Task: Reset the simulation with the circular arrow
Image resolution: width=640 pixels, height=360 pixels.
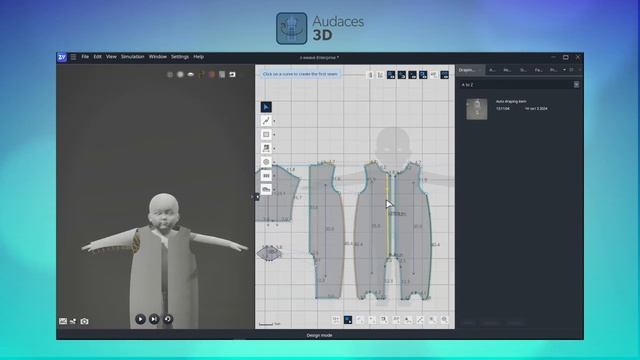Action: [168, 319]
